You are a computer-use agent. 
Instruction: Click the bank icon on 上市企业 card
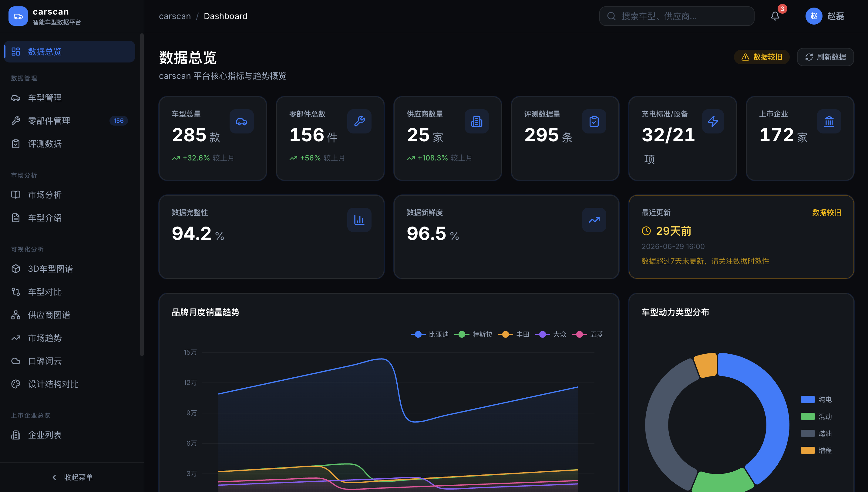(x=829, y=121)
